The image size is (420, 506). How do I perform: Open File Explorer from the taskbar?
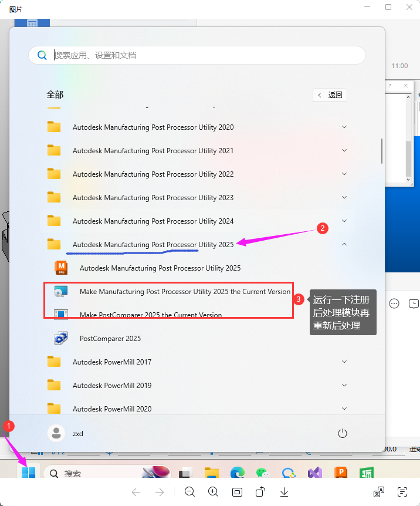212,473
